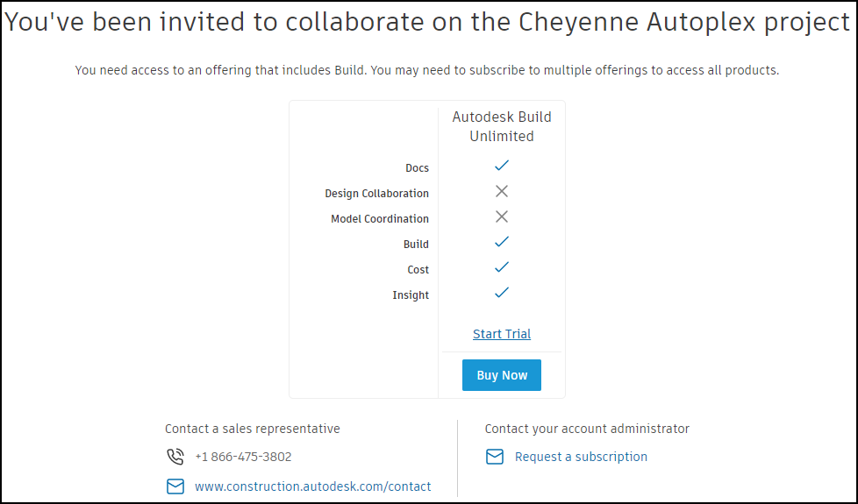The width and height of the screenshot is (858, 504).
Task: Click the envelope icon beside contact URL
Action: click(175, 486)
